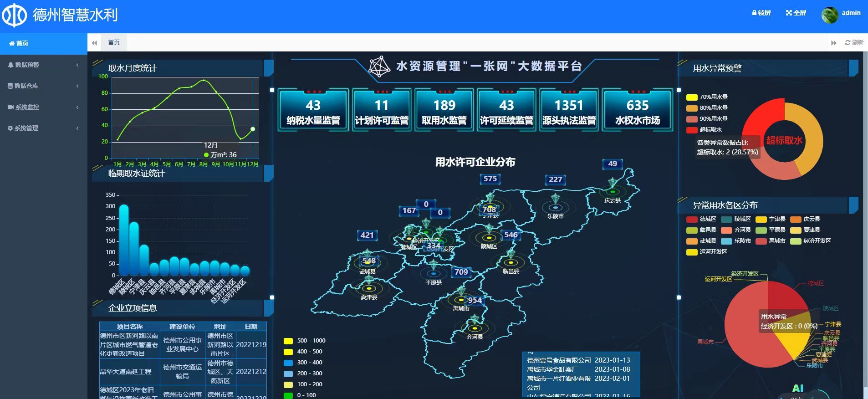Screen dimensions: 868x399
Task: Expand the 系统监控 sidebar menu
Action: pyautogui.click(x=44, y=107)
